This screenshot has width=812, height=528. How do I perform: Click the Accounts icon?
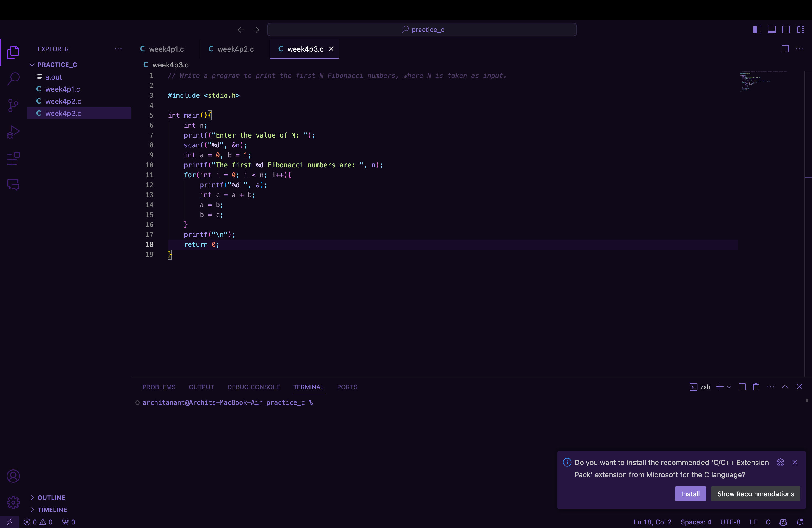coord(13,476)
